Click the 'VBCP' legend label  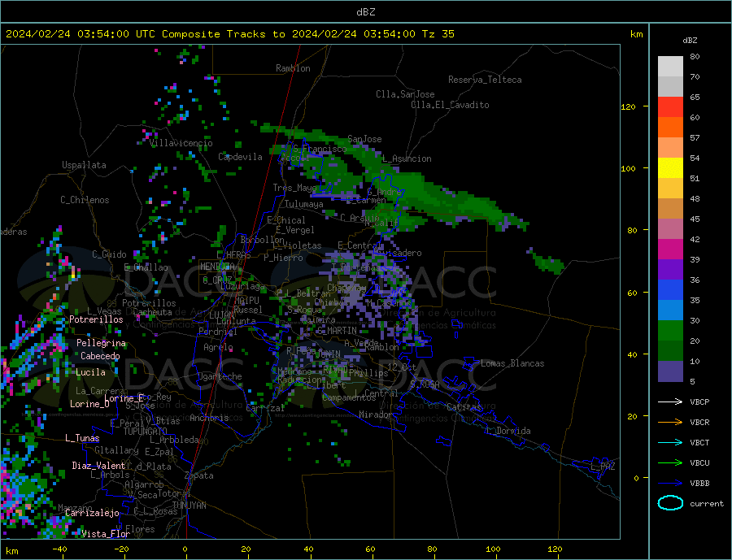tap(699, 402)
